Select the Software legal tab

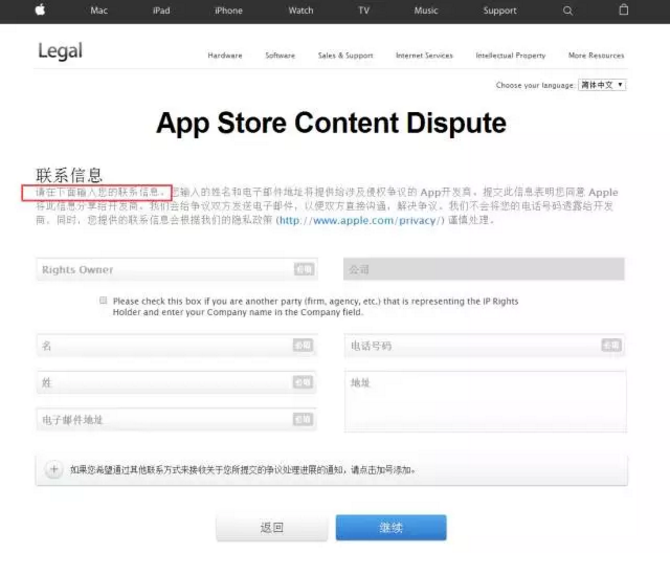[280, 55]
